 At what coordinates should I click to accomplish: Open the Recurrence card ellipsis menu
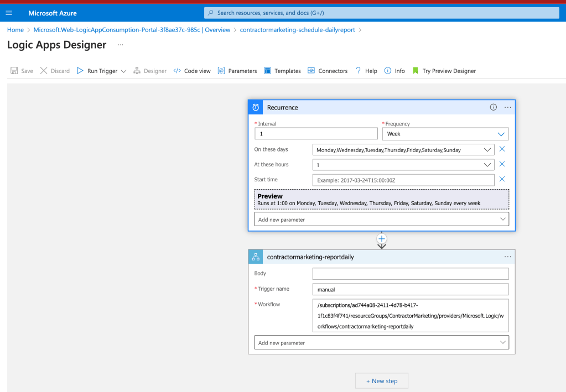(x=507, y=107)
